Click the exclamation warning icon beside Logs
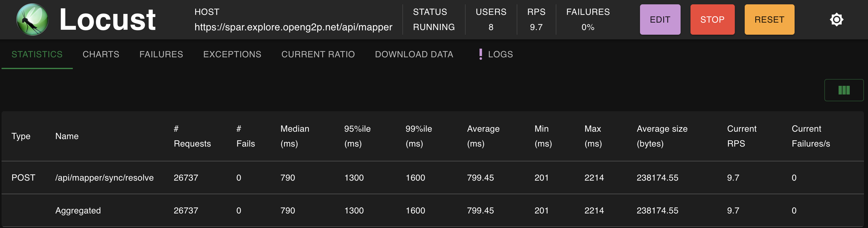 click(480, 54)
